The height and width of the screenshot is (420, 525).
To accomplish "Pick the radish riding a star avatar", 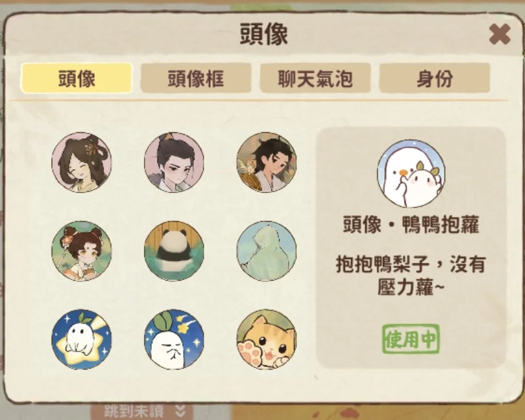I will pos(82,339).
